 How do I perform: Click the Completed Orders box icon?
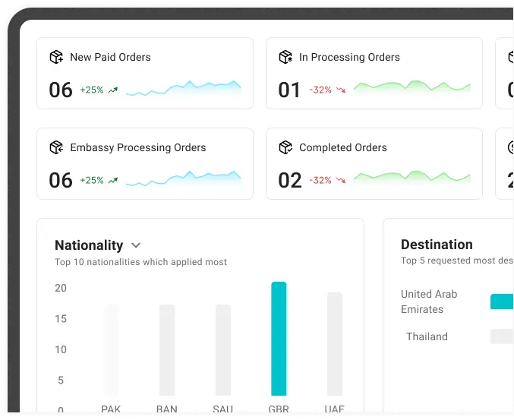pyautogui.click(x=285, y=147)
